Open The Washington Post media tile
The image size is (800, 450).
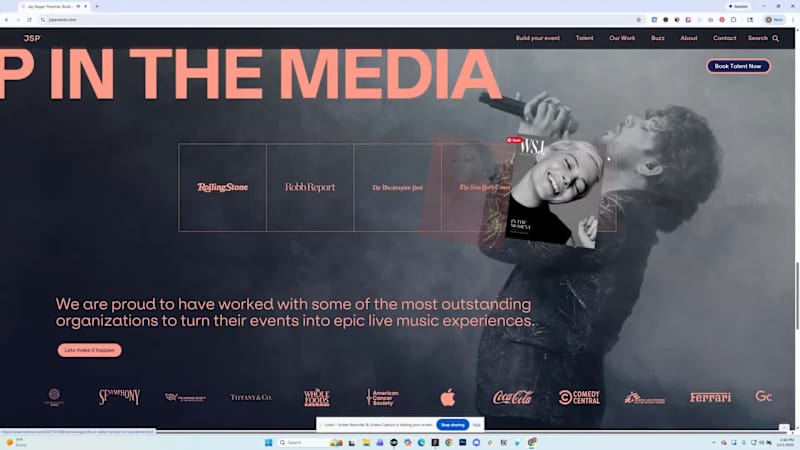coord(397,187)
